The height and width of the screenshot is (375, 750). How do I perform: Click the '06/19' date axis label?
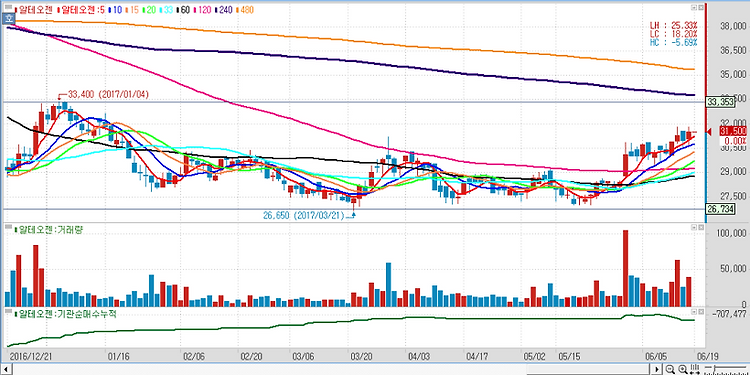pyautogui.click(x=708, y=356)
